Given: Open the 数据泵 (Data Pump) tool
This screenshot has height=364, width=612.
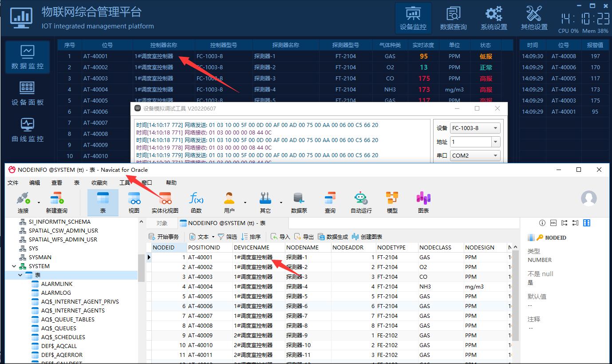Looking at the screenshot, I should tap(299, 202).
